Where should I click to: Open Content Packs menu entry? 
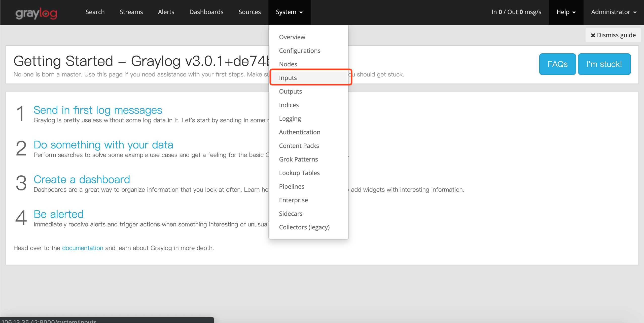pos(299,146)
